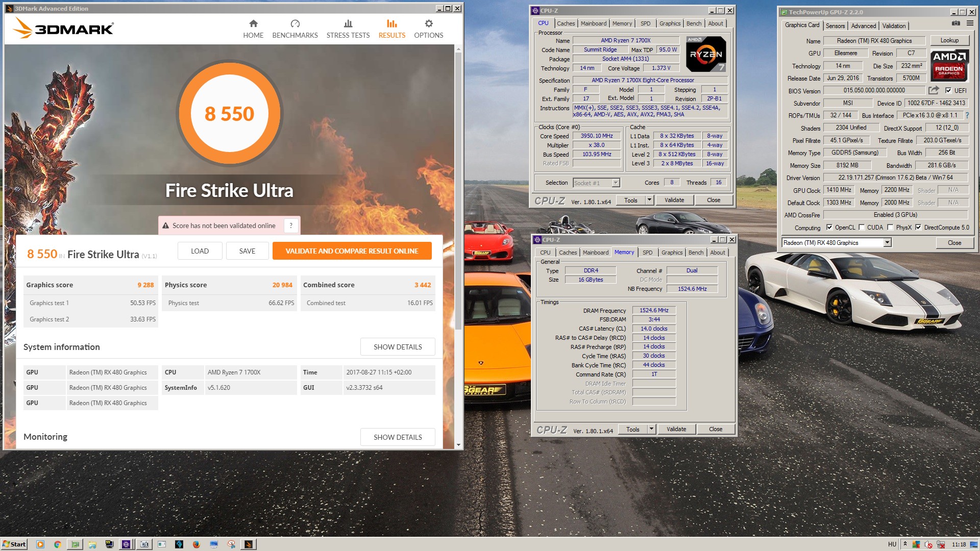Click the AVG antivirus tray icon
The height and width of the screenshot is (551, 980).
coord(916,544)
